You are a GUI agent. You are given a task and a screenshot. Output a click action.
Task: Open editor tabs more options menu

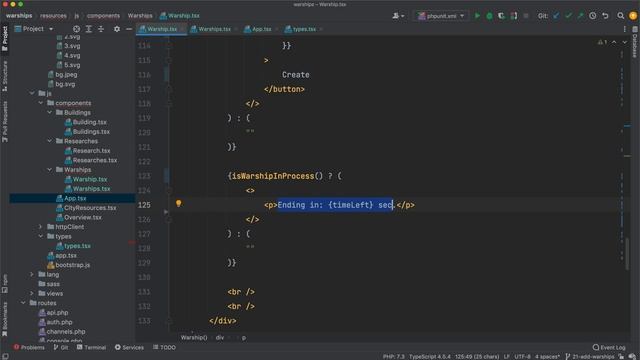624,29
